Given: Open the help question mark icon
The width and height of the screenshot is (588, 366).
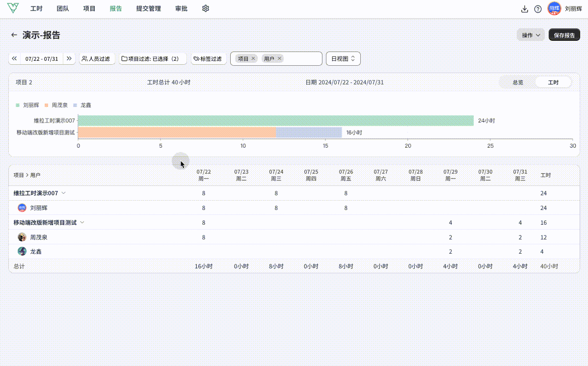Looking at the screenshot, I should [538, 9].
